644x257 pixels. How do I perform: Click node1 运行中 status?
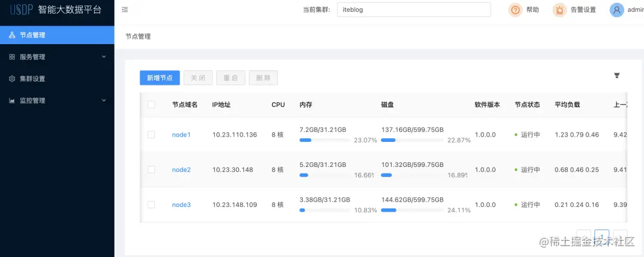pyautogui.click(x=527, y=135)
